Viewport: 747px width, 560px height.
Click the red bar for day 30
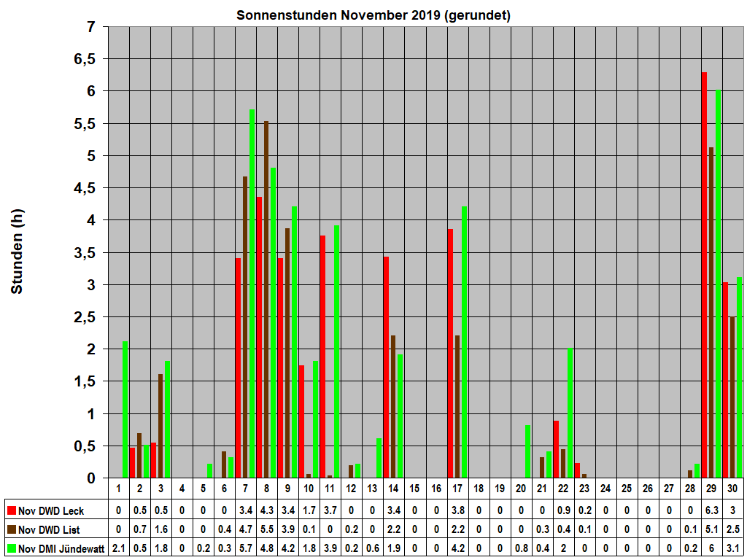point(726,381)
